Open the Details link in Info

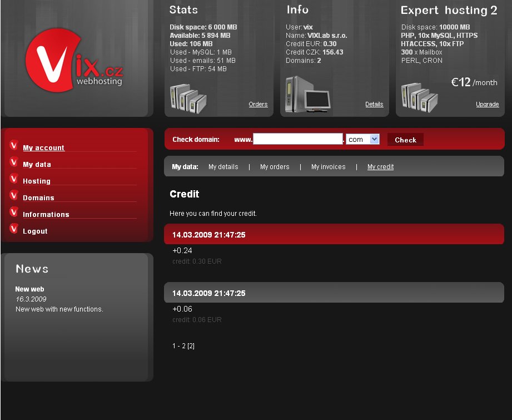pos(374,105)
